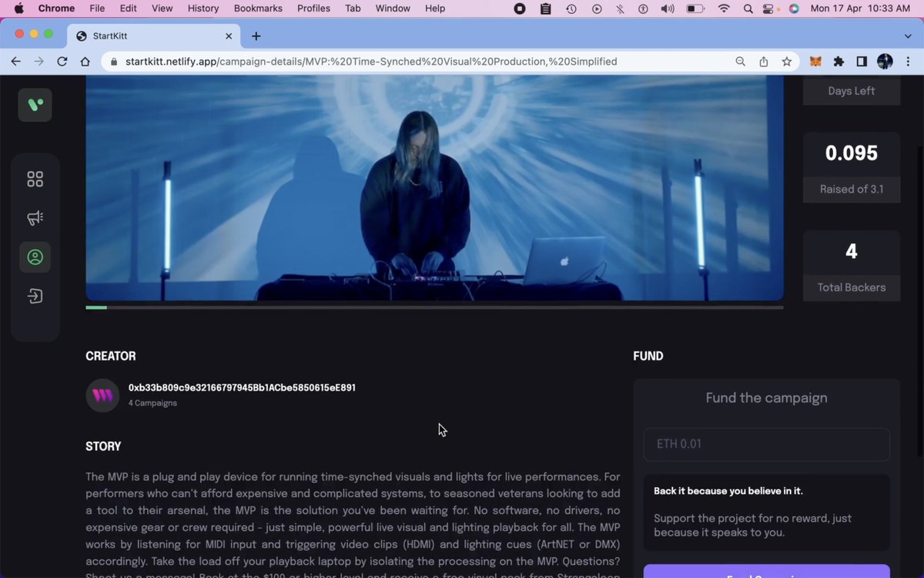Click the campaign funding progress bar
Viewport: 924px width, 578px height.
tap(434, 307)
